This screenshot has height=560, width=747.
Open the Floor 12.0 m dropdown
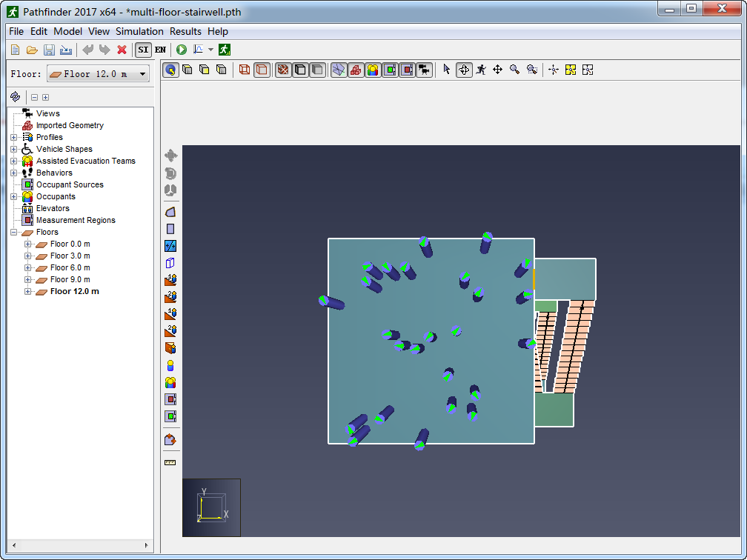(x=98, y=74)
